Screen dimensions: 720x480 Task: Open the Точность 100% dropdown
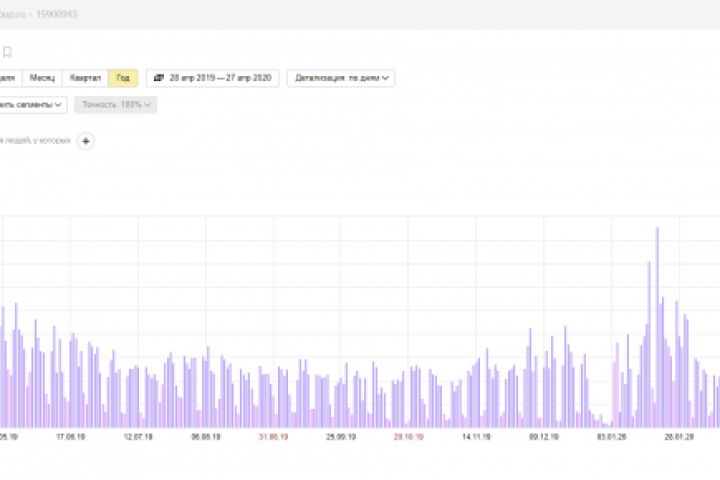(116, 105)
